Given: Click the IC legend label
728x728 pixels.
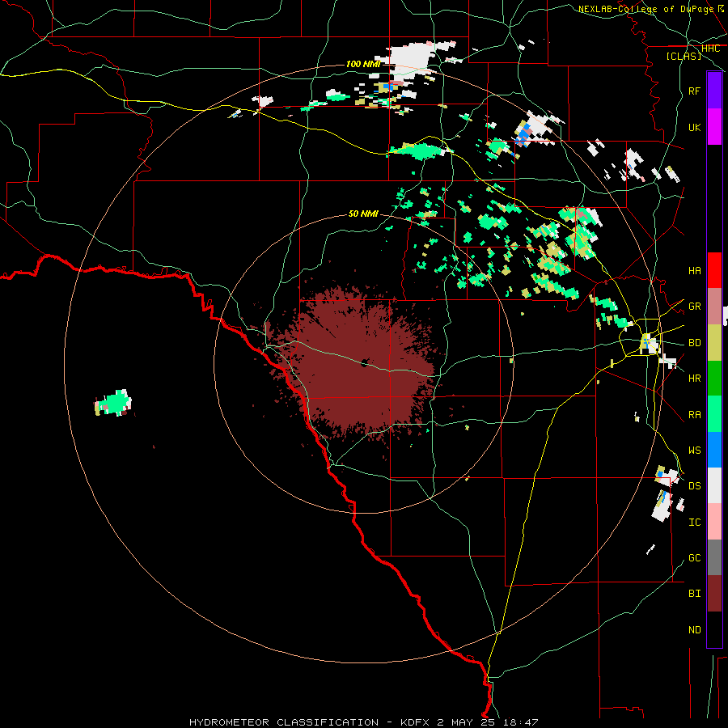Looking at the screenshot, I should tap(695, 523).
